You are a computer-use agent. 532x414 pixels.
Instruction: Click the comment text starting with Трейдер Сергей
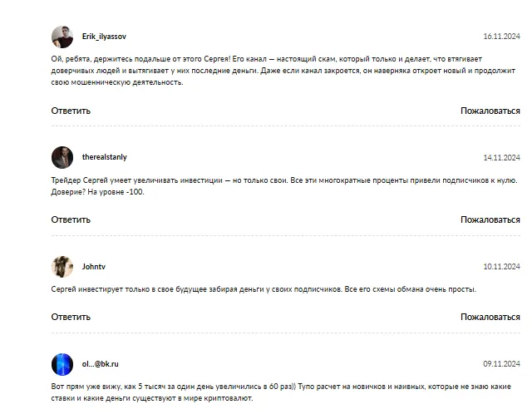click(x=284, y=186)
